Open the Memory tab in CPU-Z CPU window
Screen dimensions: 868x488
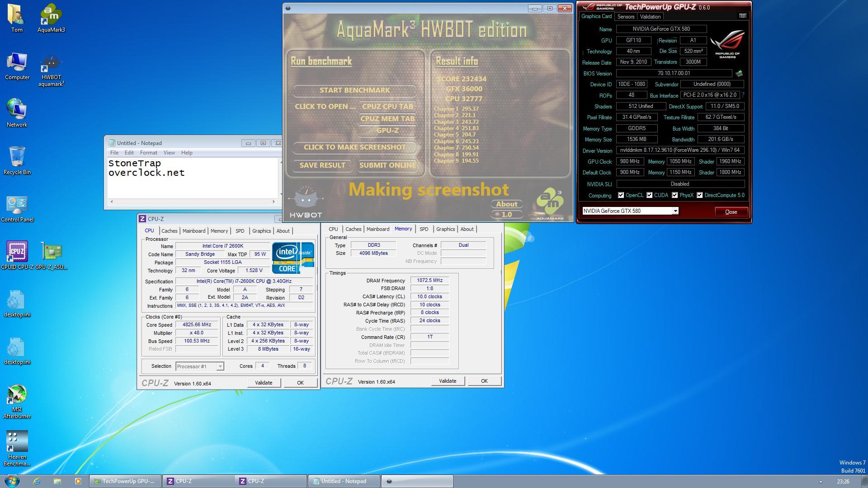(219, 231)
